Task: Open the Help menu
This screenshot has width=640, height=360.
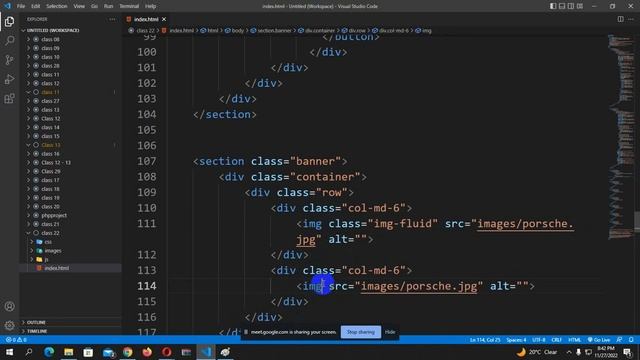Action: [x=151, y=6]
